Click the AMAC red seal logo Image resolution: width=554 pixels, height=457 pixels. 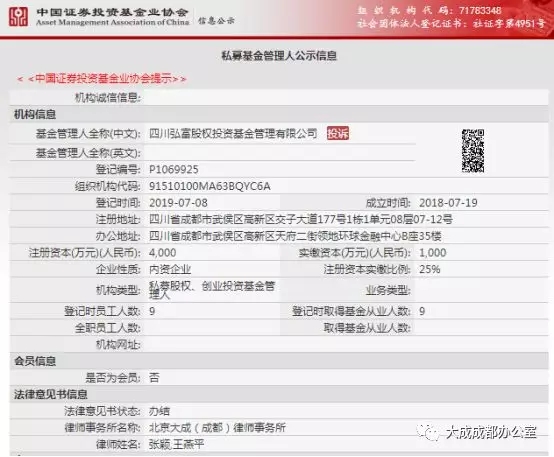point(18,17)
